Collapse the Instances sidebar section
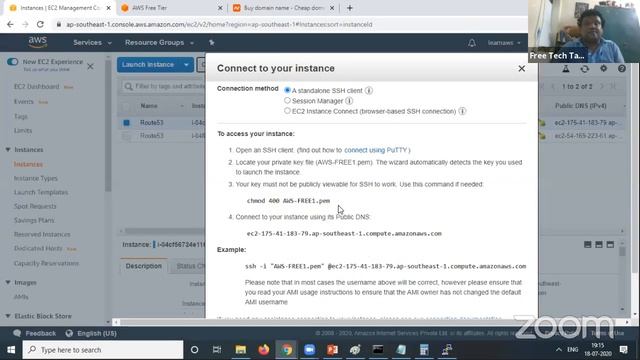The image size is (640, 360). (x=8, y=150)
